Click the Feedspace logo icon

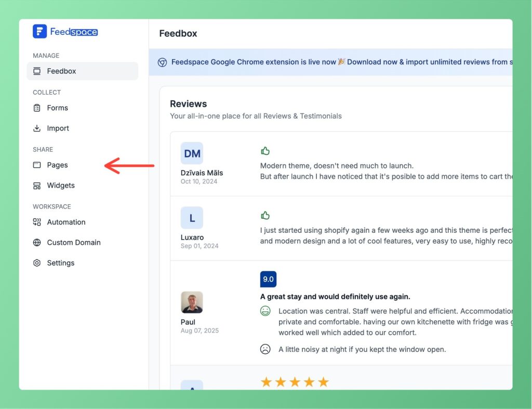[x=39, y=32]
